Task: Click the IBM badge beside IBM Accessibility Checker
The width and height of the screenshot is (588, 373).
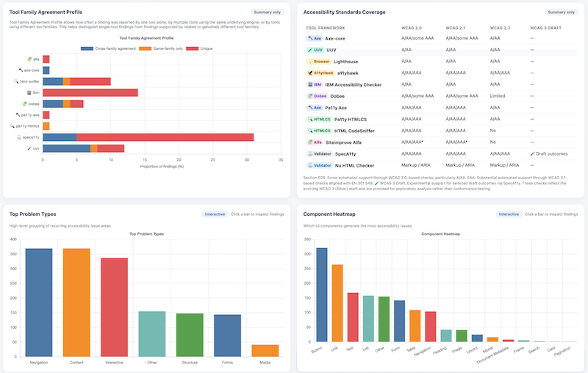Action: click(315, 84)
